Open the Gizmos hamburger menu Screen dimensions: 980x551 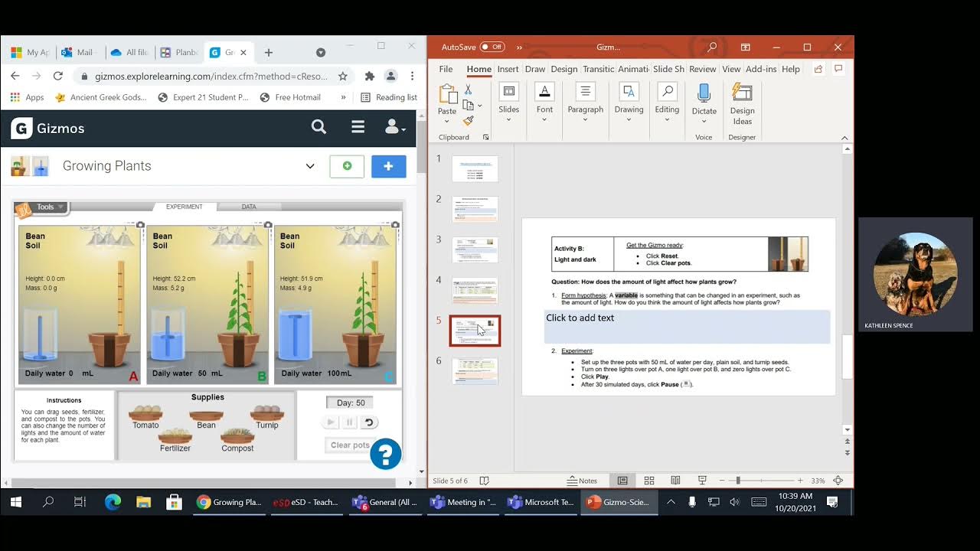pyautogui.click(x=358, y=127)
